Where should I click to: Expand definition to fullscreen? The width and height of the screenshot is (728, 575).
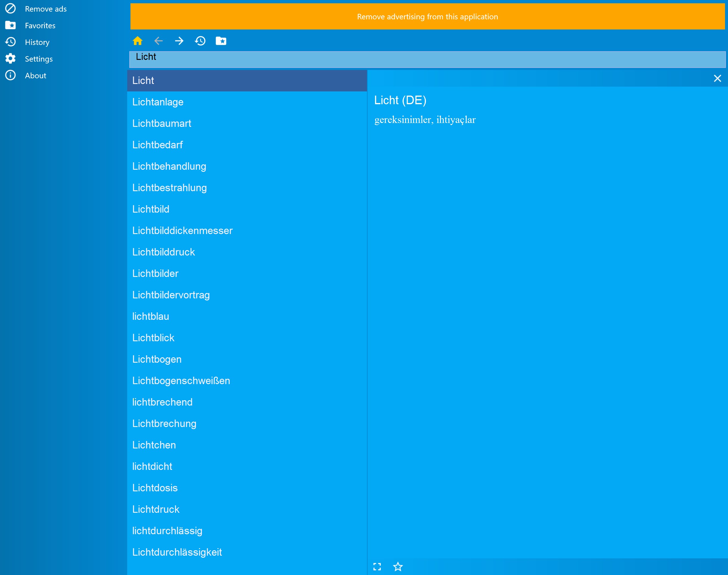[x=377, y=567]
